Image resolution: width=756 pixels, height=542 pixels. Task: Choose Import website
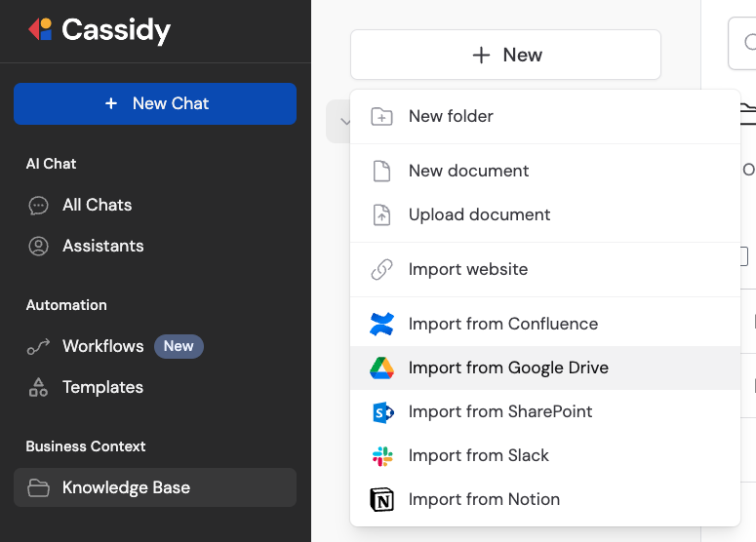pos(545,269)
